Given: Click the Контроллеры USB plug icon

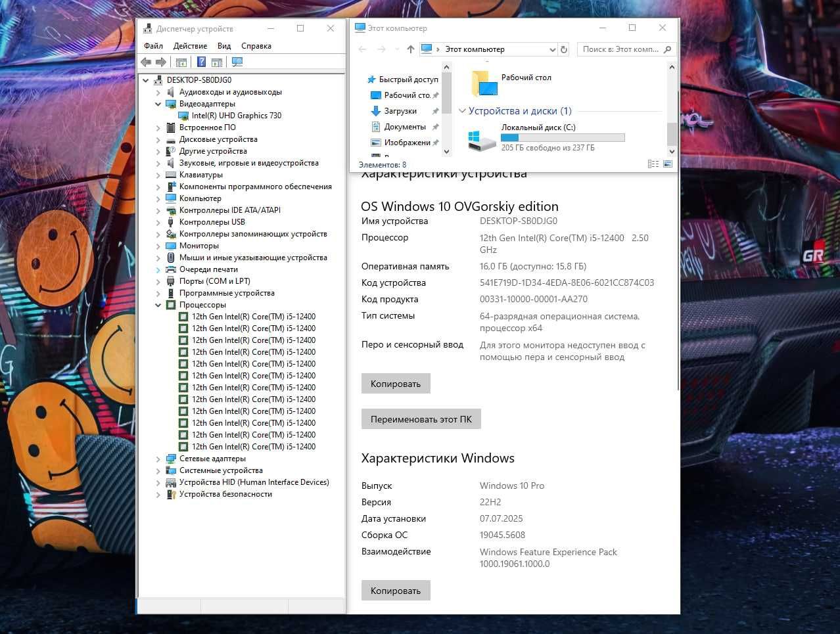Looking at the screenshot, I should [171, 222].
